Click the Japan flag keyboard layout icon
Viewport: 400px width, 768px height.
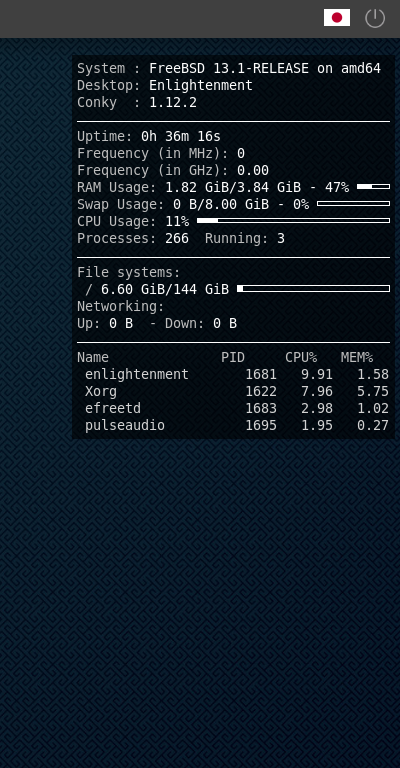coord(337,18)
